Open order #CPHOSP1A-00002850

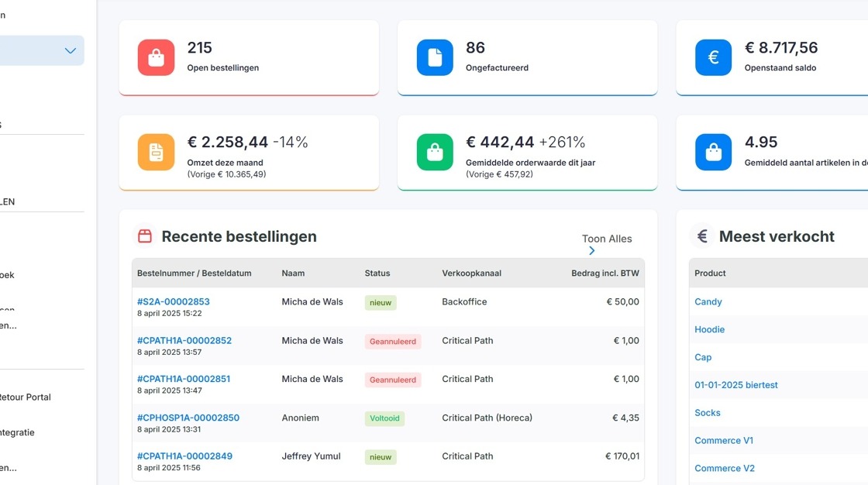(x=188, y=418)
